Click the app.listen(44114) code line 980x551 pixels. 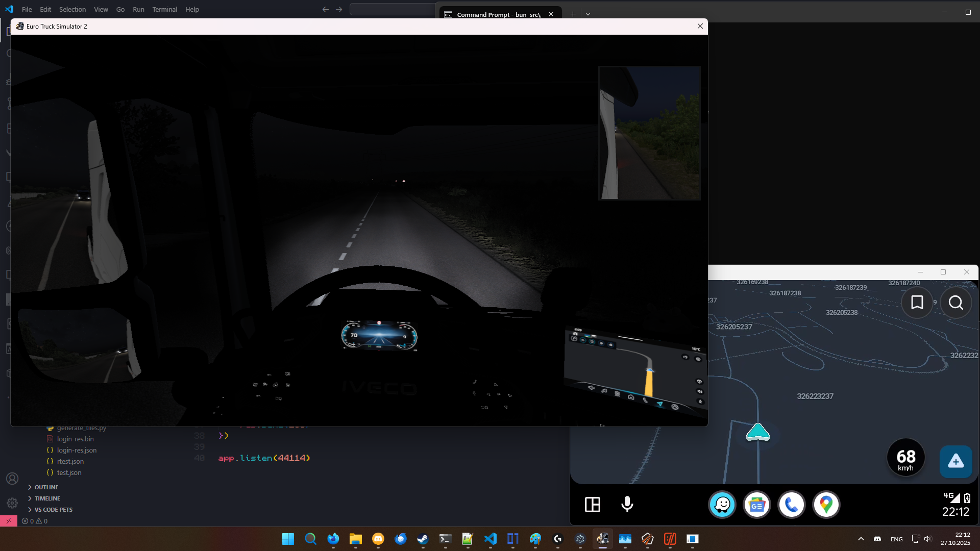[x=264, y=458]
